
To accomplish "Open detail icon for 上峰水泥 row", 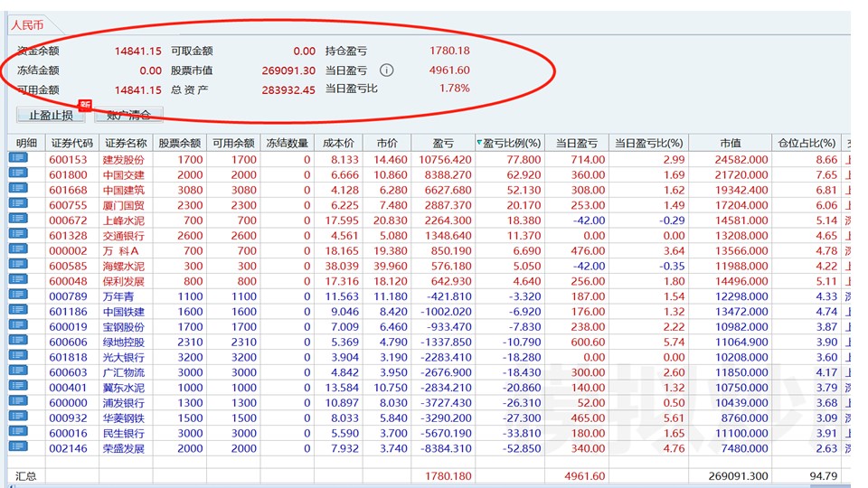I will (x=18, y=219).
